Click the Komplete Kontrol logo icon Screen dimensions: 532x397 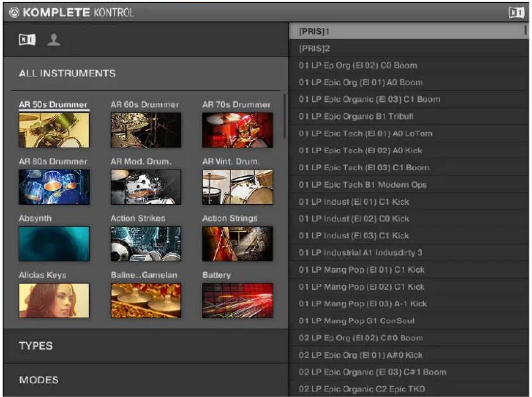(14, 13)
